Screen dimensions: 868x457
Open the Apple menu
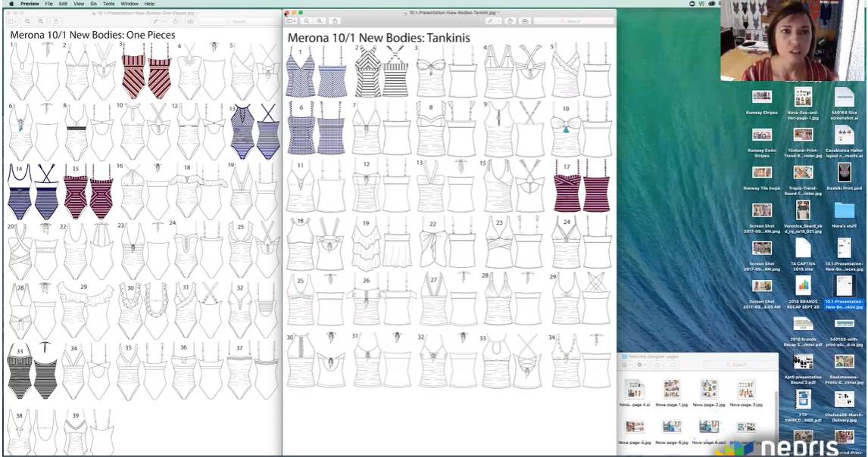click(11, 4)
